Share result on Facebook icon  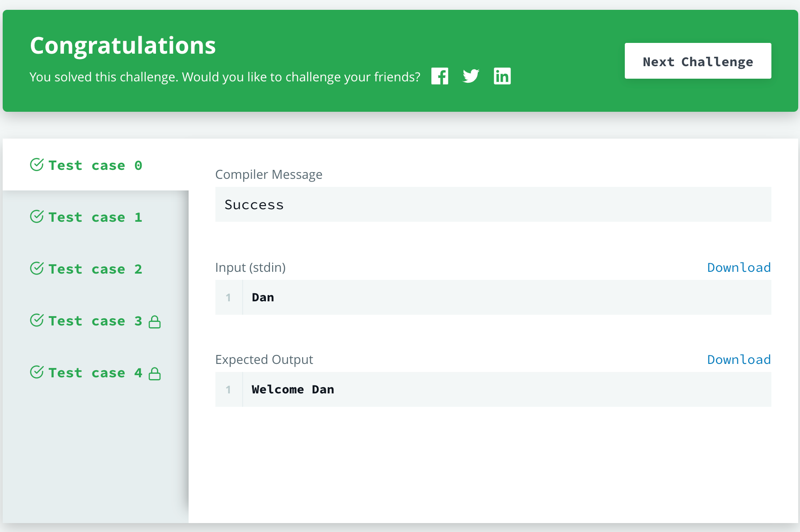tap(439, 76)
